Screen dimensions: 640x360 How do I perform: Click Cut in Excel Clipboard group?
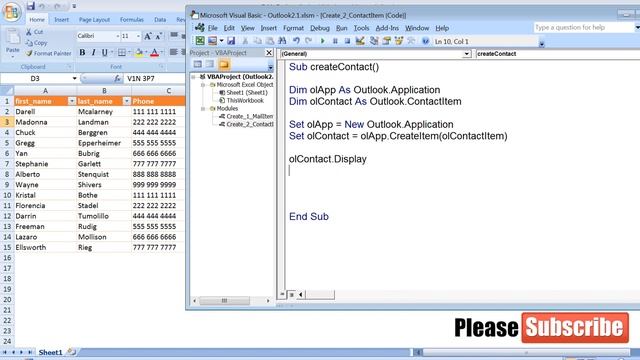[35, 32]
